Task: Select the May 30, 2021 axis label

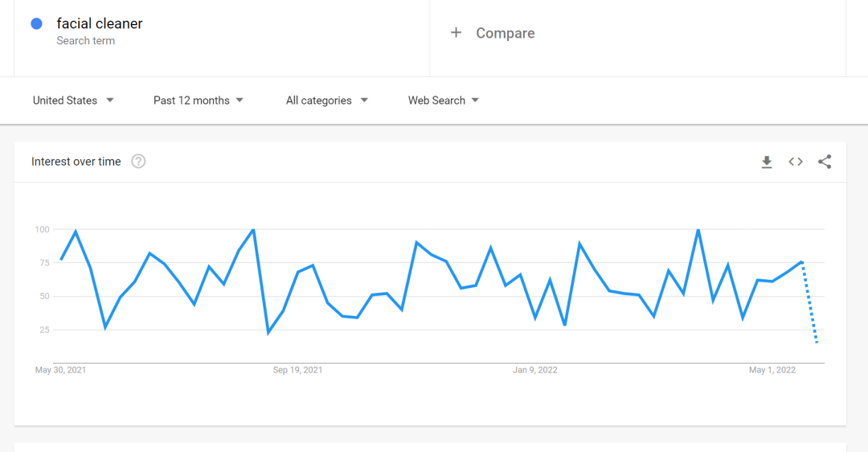Action: (61, 370)
